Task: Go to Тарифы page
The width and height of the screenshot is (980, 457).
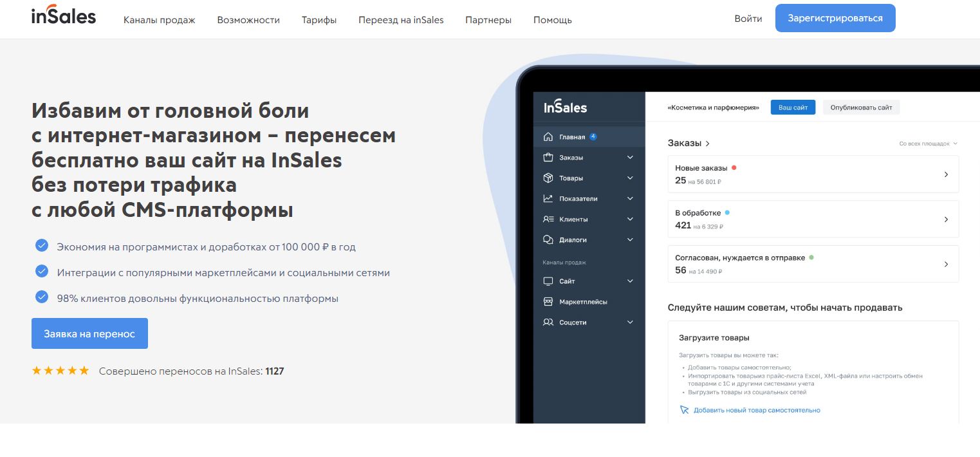Action: pyautogui.click(x=319, y=20)
